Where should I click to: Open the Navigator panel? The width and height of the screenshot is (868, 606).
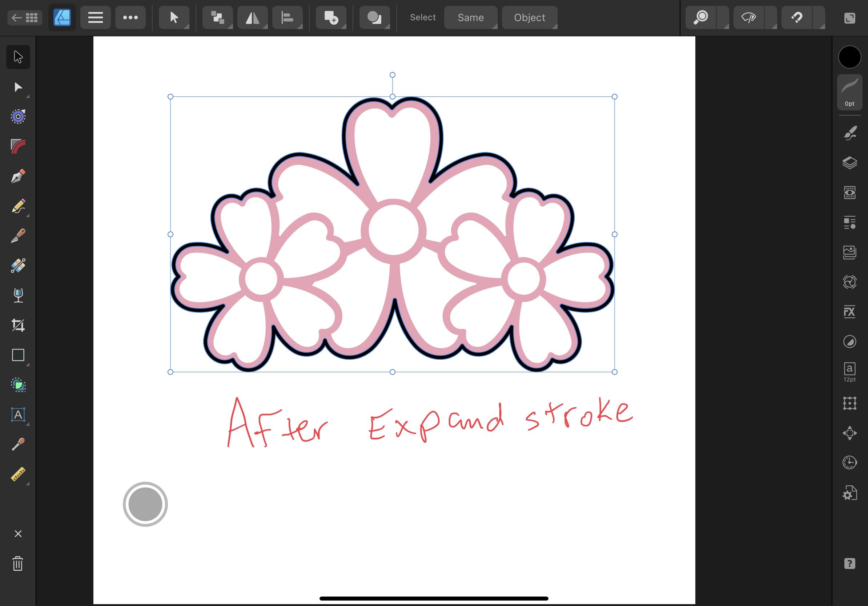pyautogui.click(x=849, y=433)
